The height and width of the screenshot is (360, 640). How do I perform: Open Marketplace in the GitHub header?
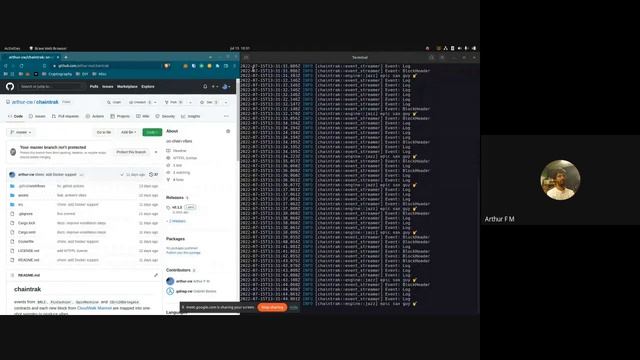pos(127,87)
